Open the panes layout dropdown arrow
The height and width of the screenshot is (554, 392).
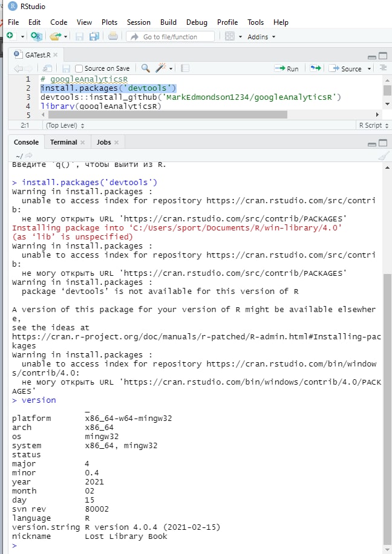240,37
